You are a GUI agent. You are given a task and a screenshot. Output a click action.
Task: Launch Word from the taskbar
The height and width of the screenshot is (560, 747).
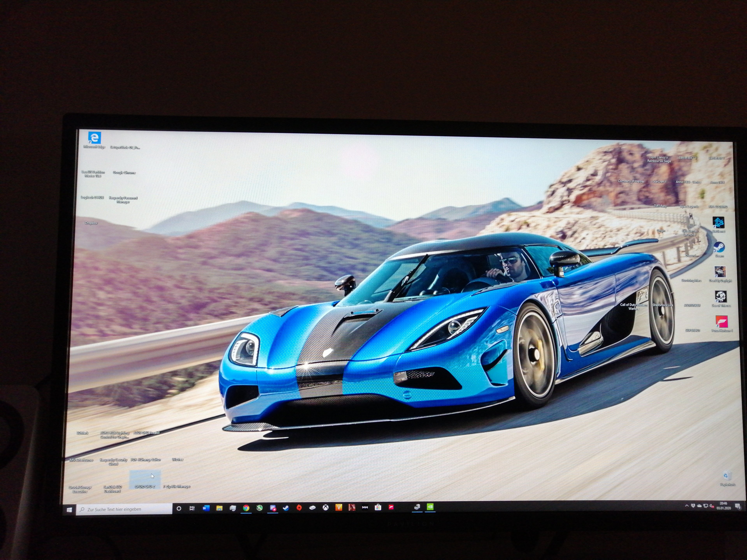coord(206,508)
